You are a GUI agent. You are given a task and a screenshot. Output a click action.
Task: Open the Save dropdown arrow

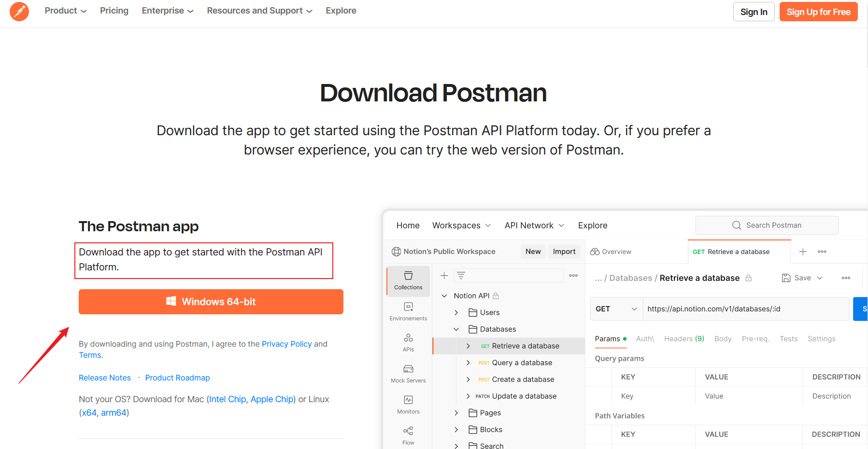click(x=820, y=278)
